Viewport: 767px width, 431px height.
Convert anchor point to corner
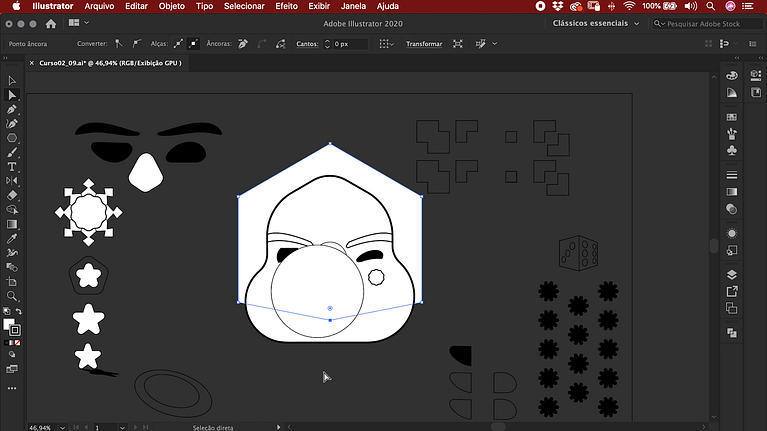point(119,44)
